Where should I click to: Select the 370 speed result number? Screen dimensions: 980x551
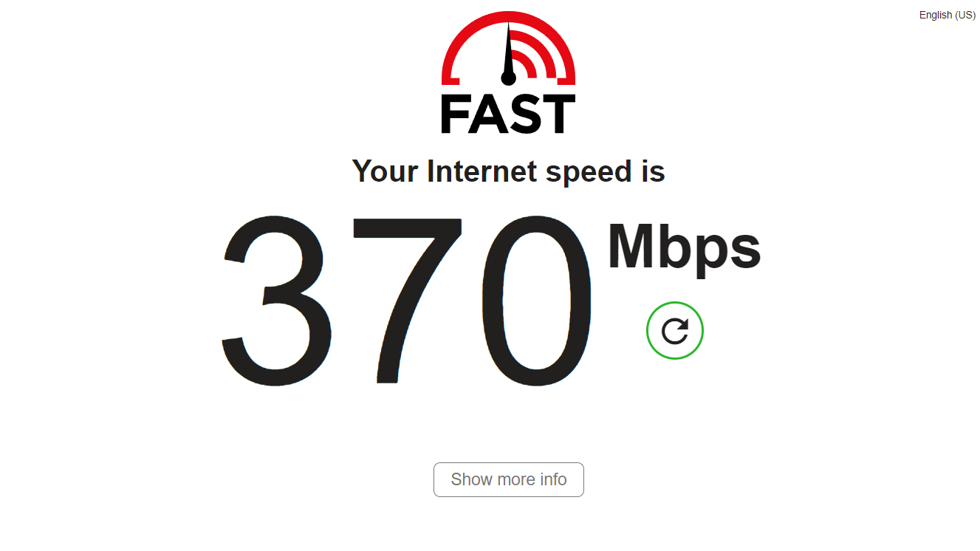point(408,300)
